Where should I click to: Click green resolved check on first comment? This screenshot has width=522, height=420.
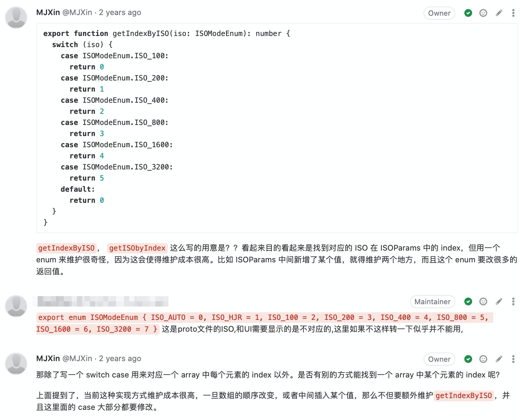click(x=468, y=13)
